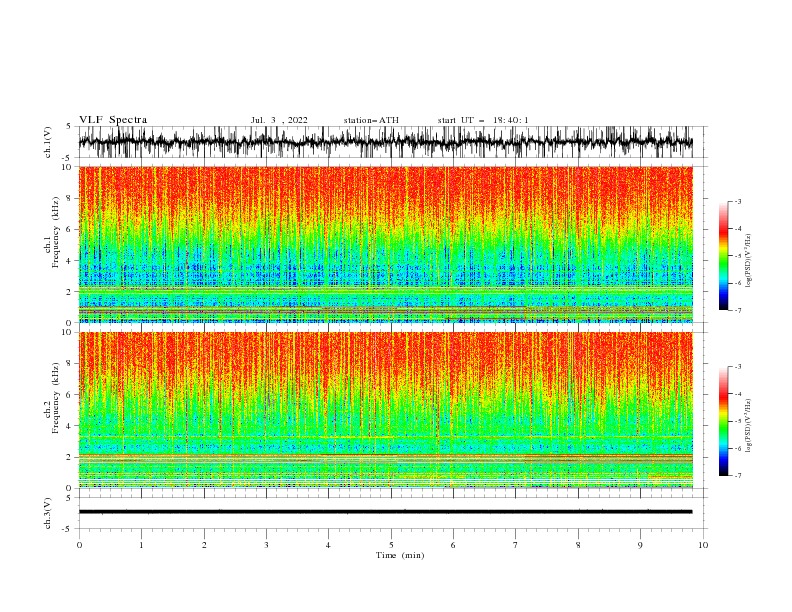This screenshot has height=612, width=792.
Task: Click the ch.1 spectrogram panel
Action: coord(385,244)
